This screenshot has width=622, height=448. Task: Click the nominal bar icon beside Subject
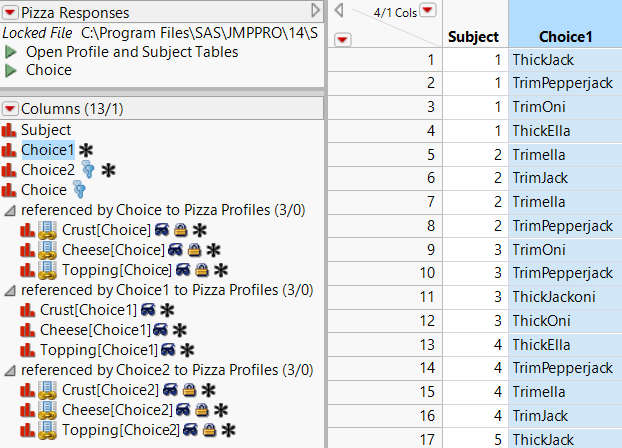coord(10,130)
